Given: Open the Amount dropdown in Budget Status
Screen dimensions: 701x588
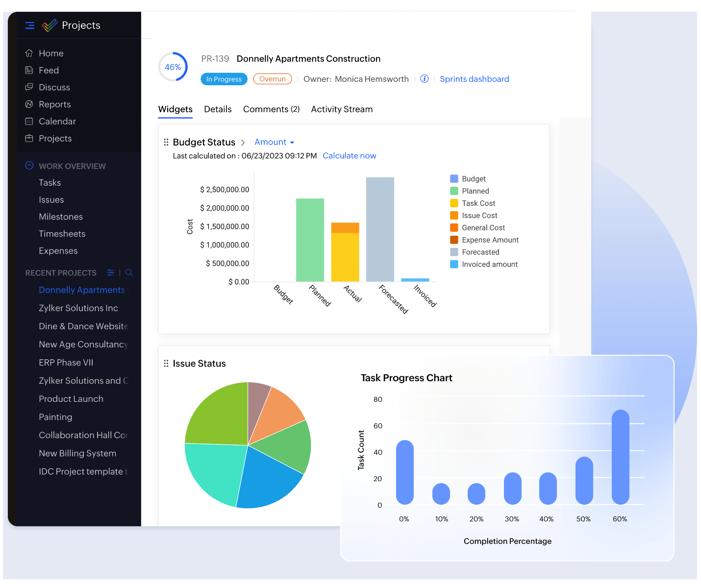Looking at the screenshot, I should [274, 142].
